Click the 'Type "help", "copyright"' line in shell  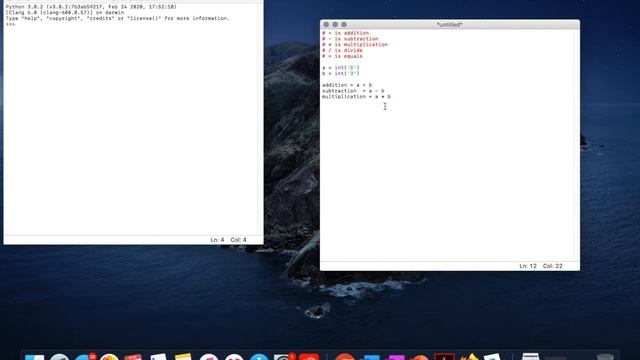(118, 18)
